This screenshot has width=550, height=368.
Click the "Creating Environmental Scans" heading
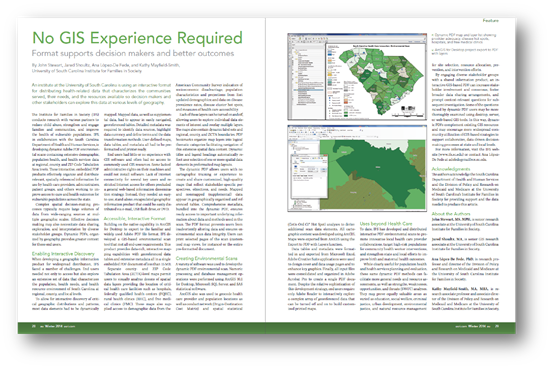click(207, 259)
